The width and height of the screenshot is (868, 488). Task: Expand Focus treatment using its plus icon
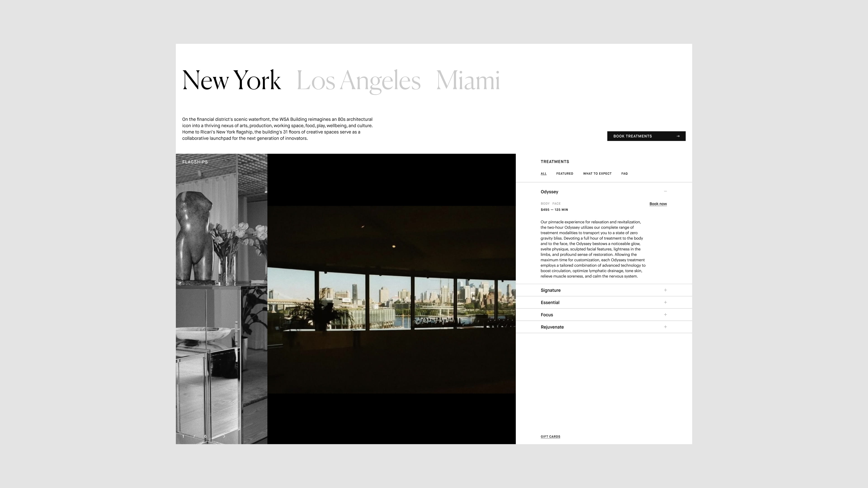665,314
